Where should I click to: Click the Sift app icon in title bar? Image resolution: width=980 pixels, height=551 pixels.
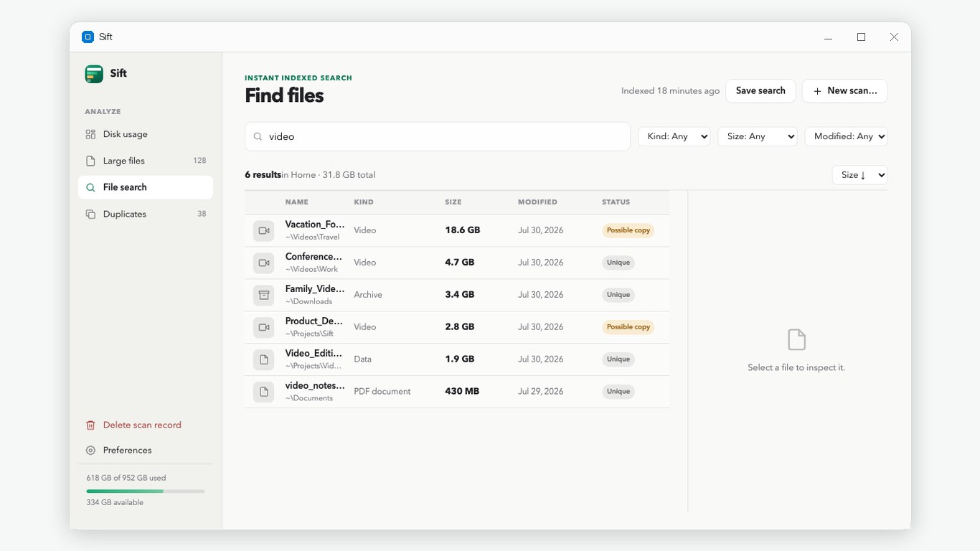coord(88,37)
